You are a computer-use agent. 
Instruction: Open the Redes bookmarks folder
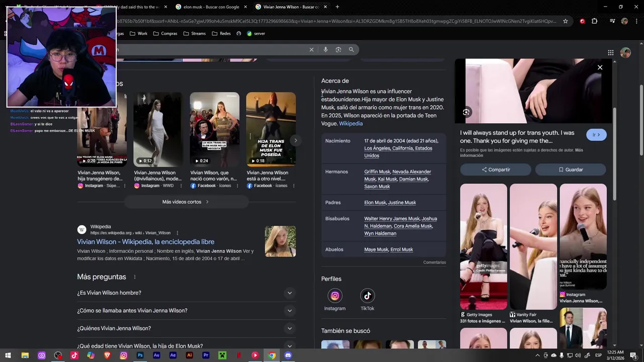(221, 34)
